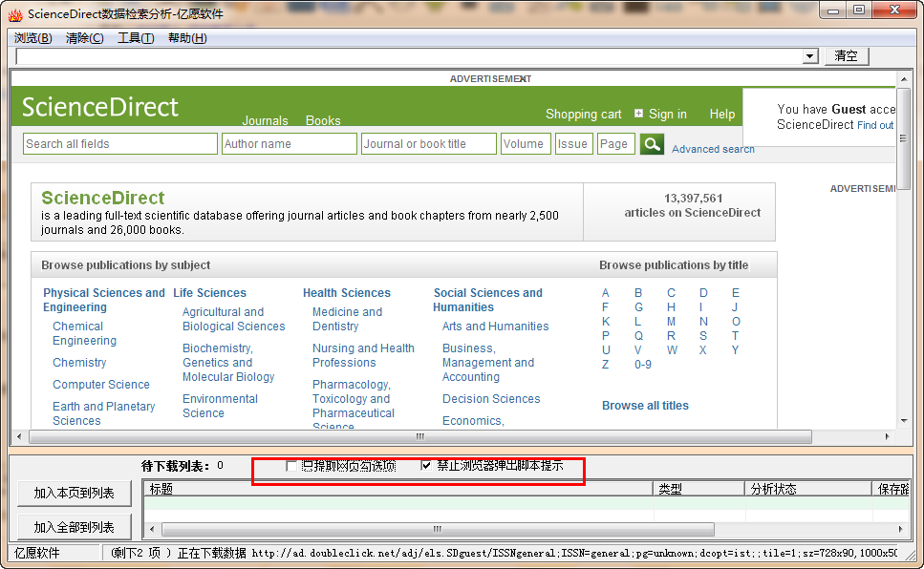Screen dimensions: 924x569
Task: Browse titles starting with 0-9
Action: tap(643, 365)
